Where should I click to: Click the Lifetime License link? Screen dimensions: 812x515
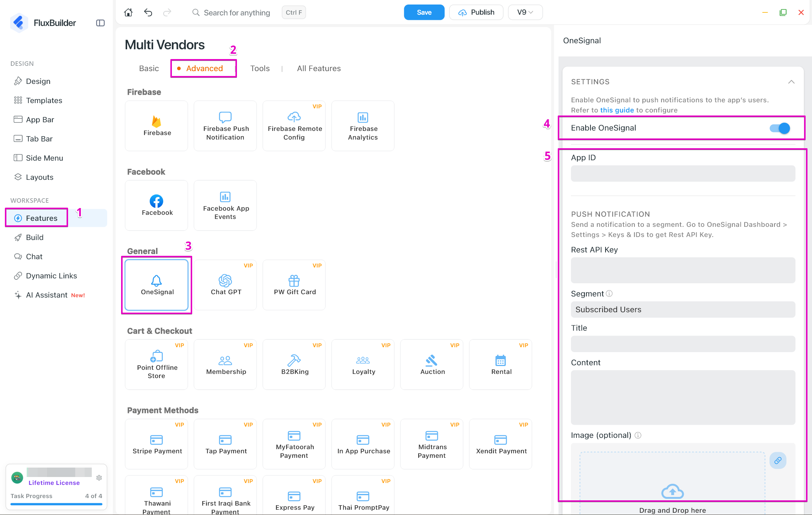point(54,483)
